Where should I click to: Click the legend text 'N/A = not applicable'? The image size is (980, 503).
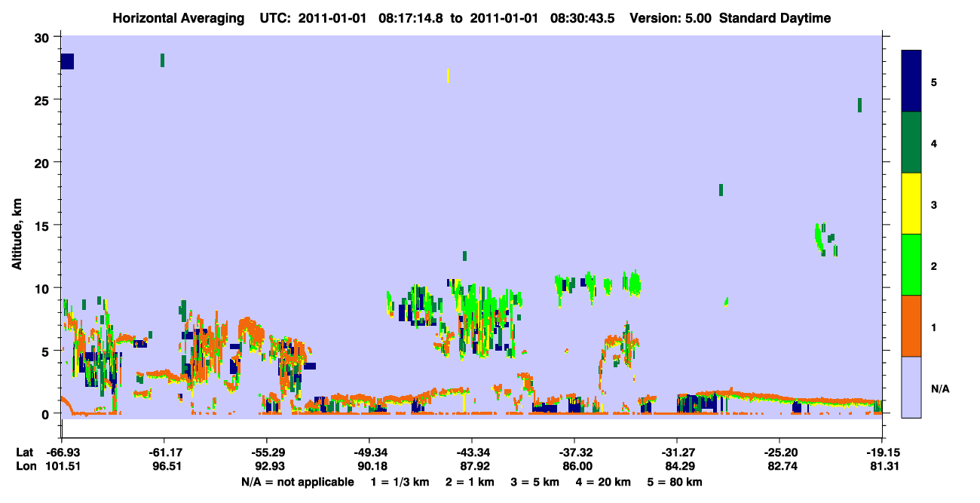[297, 482]
